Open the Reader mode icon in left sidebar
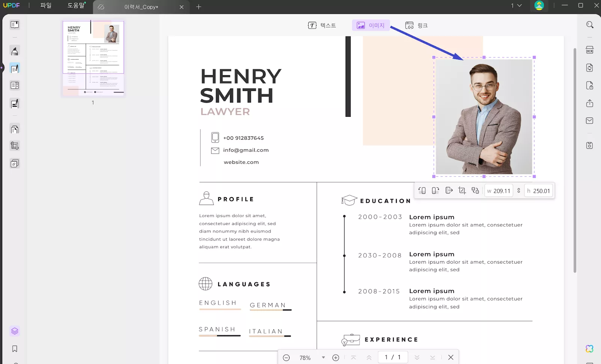Screen dimensions: 601x364 [15, 25]
